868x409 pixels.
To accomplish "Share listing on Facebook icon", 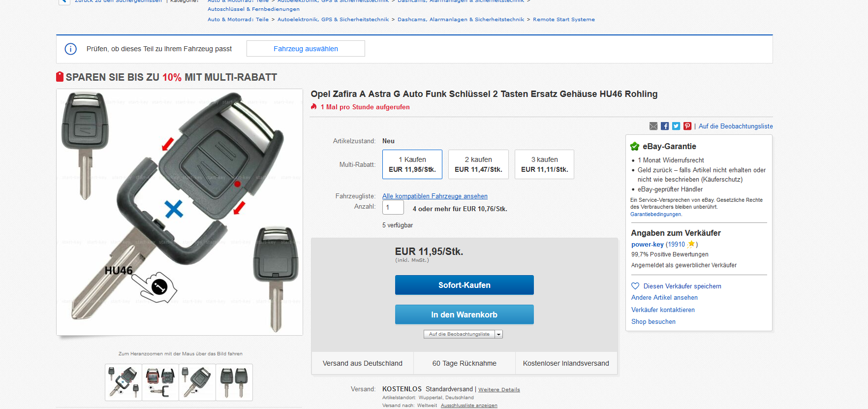I will coord(665,126).
